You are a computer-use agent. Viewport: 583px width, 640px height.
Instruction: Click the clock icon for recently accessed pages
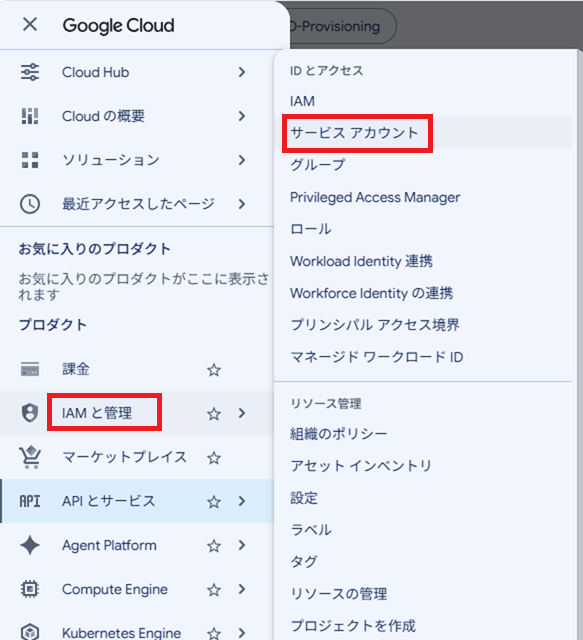(x=30, y=204)
